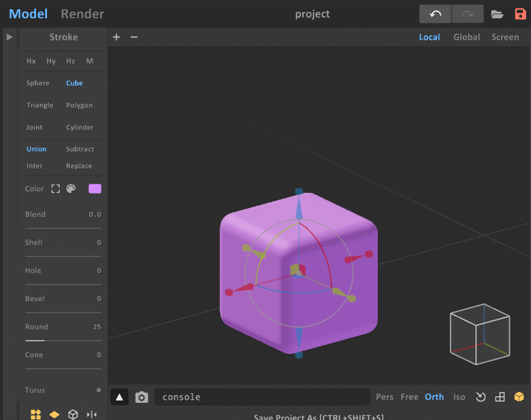Open project using the folder icon
The image size is (531, 420).
click(497, 14)
